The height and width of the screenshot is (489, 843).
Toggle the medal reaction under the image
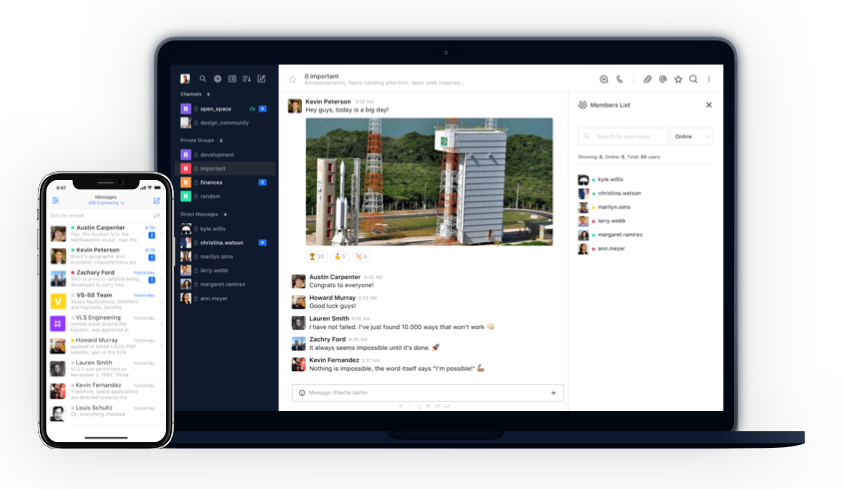[339, 256]
